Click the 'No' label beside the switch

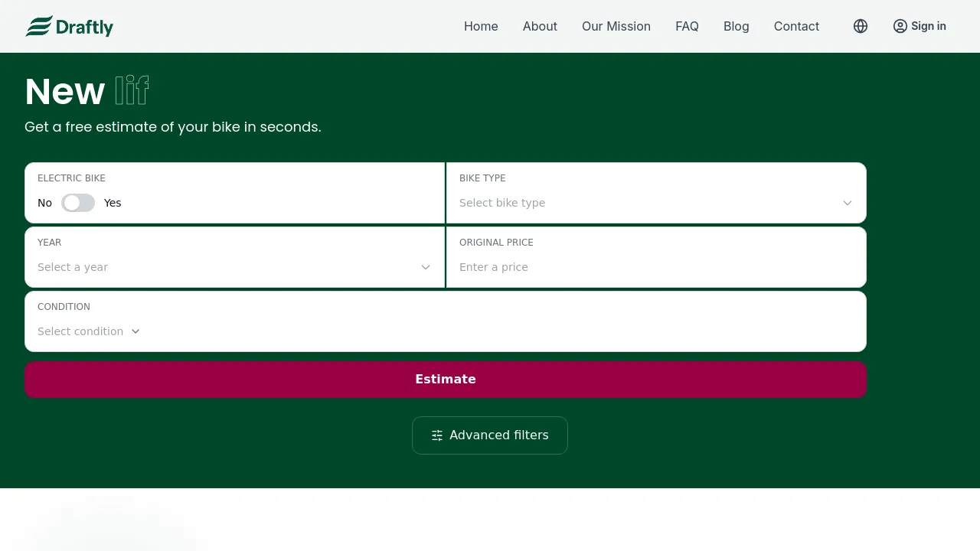(x=44, y=203)
